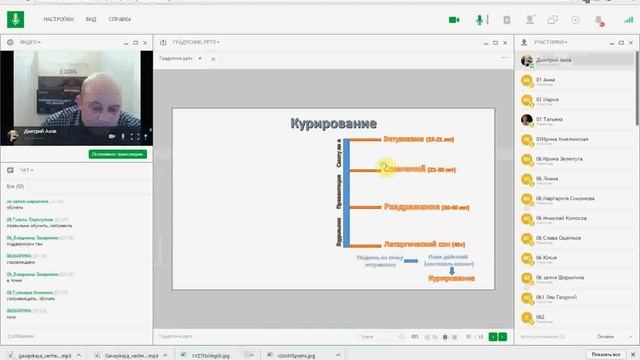
Task: Open the Вид menu
Action: [91, 19]
